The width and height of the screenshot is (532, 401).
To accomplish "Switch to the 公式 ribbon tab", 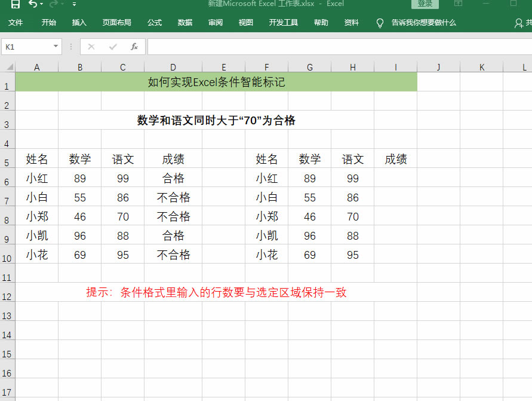I will (x=155, y=23).
